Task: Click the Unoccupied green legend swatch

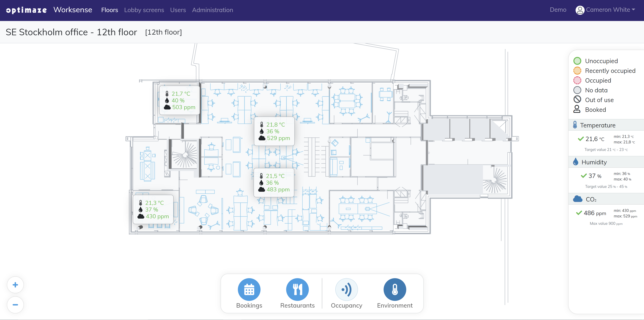Action: pos(577,61)
